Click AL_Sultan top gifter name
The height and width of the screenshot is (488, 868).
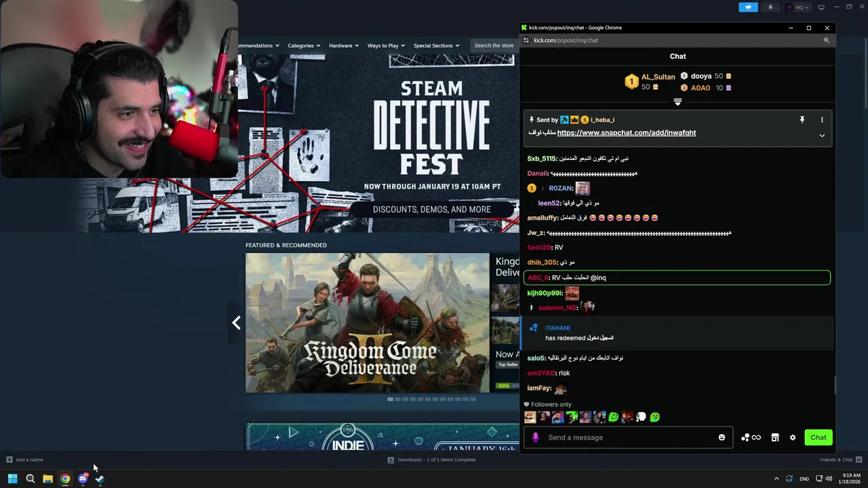658,77
